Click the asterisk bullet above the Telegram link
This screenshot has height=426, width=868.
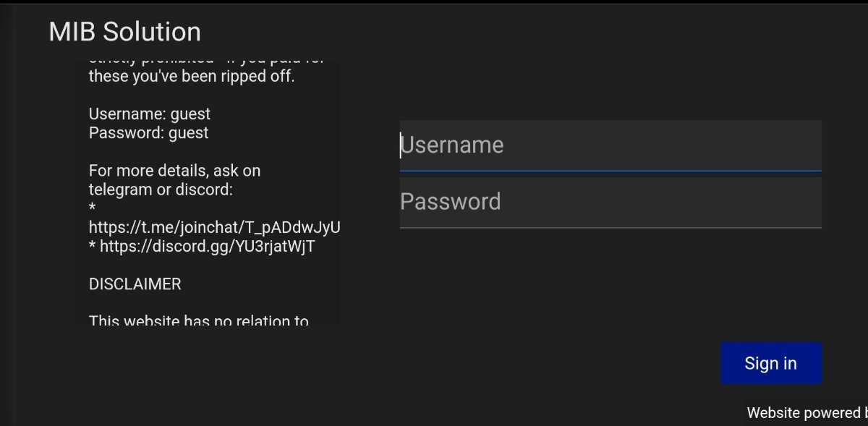pos(92,209)
